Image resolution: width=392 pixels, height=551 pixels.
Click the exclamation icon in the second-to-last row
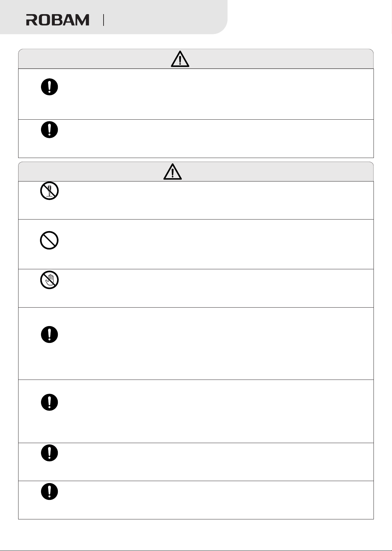[49, 453]
